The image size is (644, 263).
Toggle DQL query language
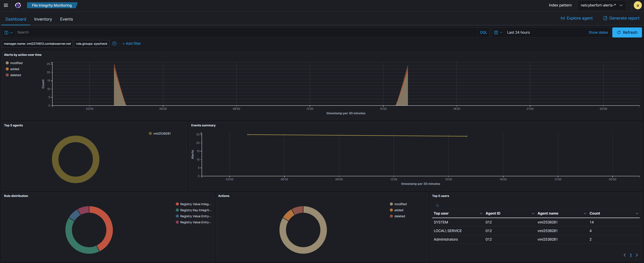[x=483, y=33]
